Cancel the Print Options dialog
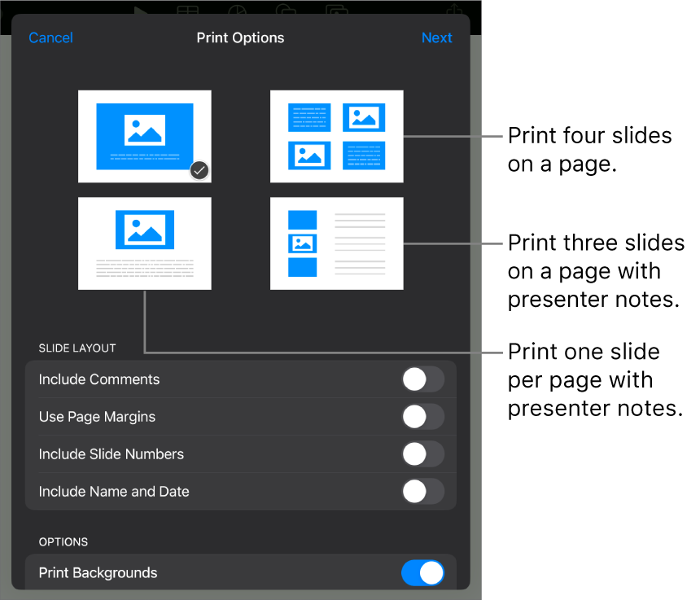700x600 pixels. pyautogui.click(x=50, y=38)
